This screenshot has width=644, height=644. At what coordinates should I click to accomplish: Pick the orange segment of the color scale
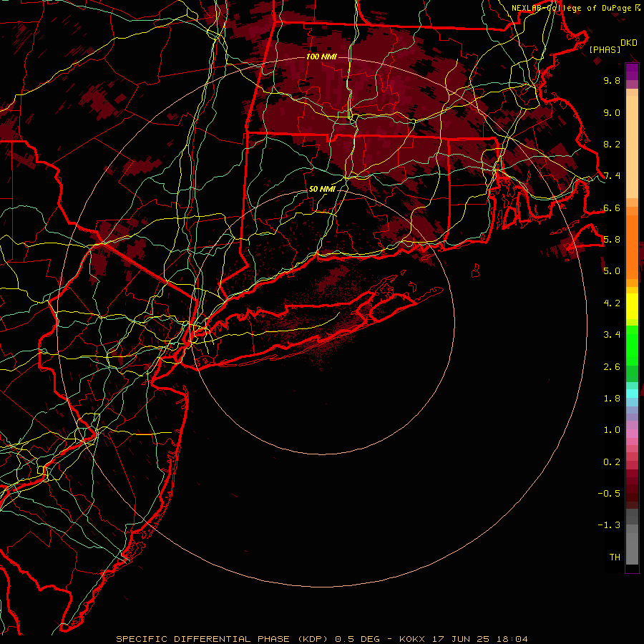[632, 246]
